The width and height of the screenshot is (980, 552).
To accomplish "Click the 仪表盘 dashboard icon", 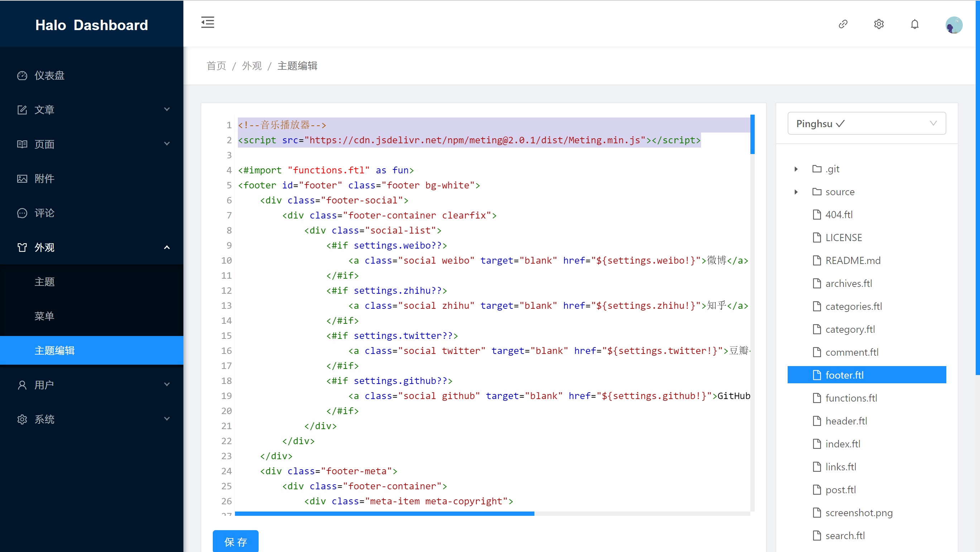I will coord(22,76).
